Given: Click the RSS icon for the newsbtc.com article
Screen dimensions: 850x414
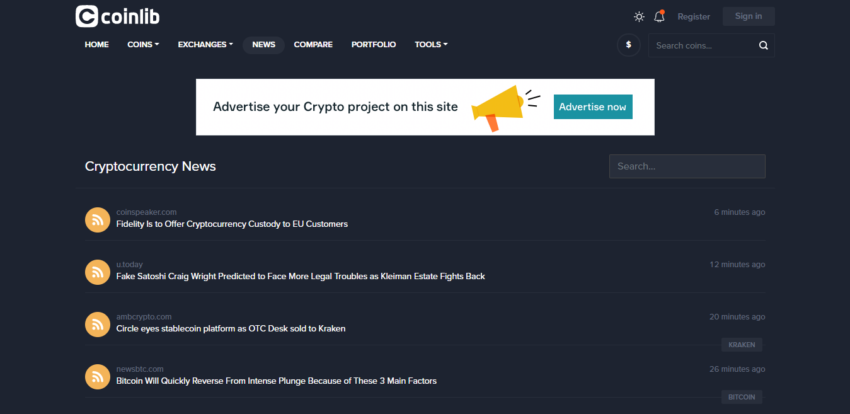Looking at the screenshot, I should [98, 377].
